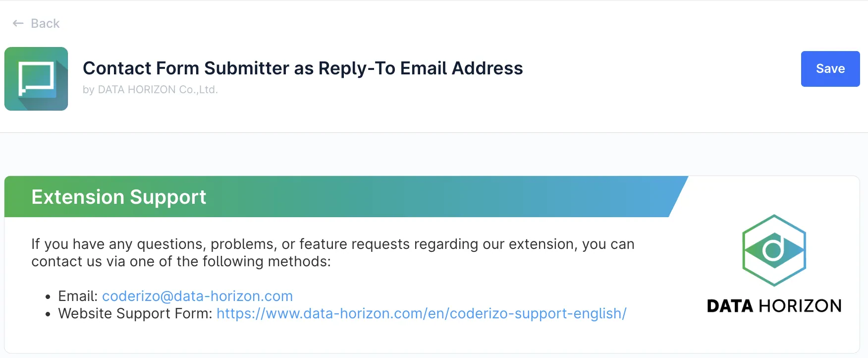Click the DATA HORIZON wordmark under the logo
Screen dimensions: 868x358
(x=774, y=306)
